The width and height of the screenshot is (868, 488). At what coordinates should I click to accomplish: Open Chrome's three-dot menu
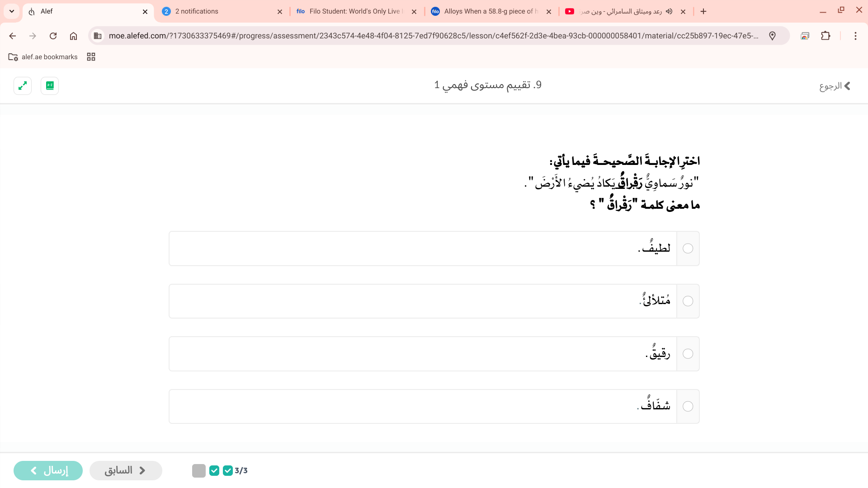pyautogui.click(x=856, y=36)
